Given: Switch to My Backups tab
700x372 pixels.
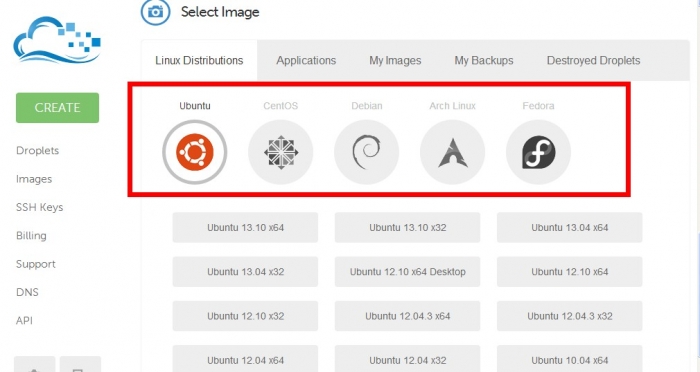Looking at the screenshot, I should coord(484,60).
